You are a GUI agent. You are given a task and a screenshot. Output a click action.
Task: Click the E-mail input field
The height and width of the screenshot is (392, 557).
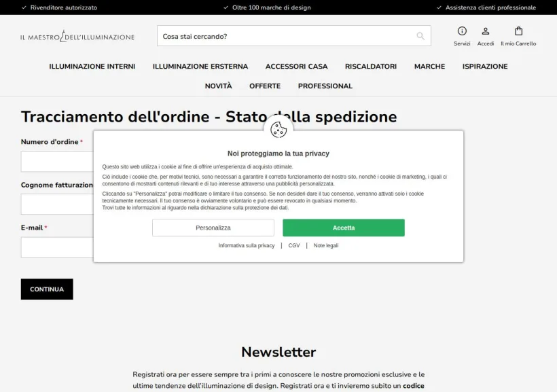tap(57, 247)
